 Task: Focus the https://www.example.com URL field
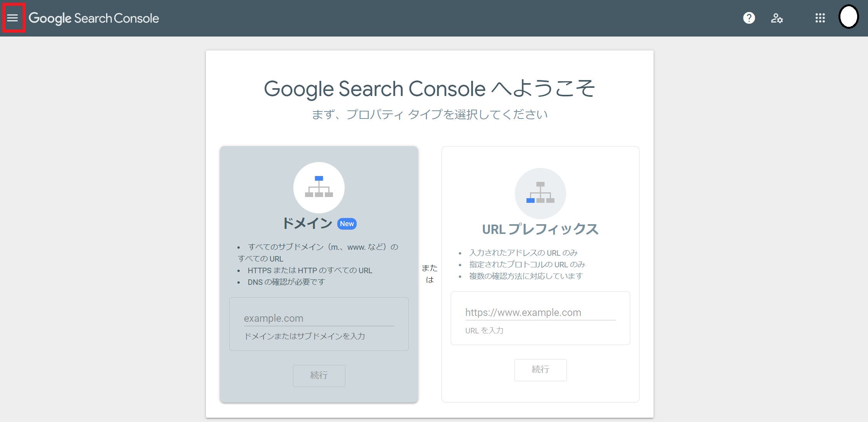coord(540,312)
